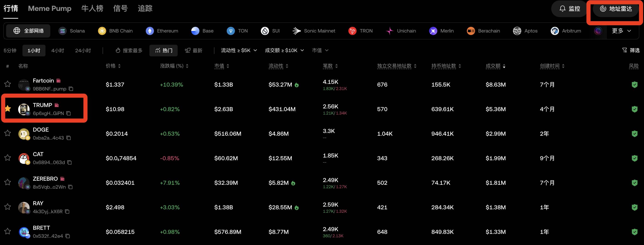Screen dimensions: 644x245
Task: Open the 地址雷达 button
Action: coord(616,9)
